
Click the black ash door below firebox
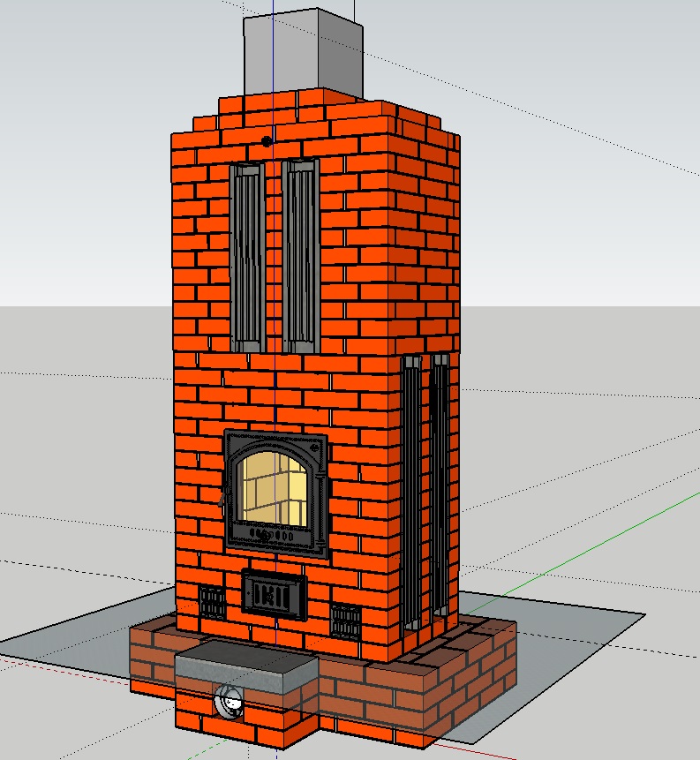275,594
